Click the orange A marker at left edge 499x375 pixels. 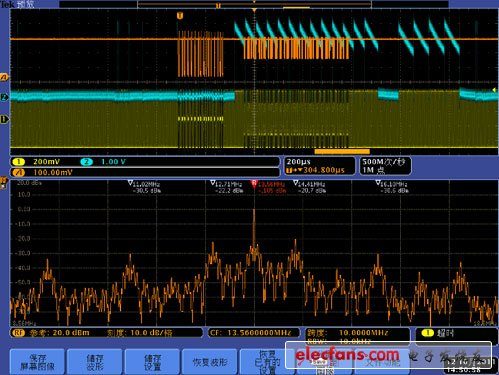tap(4, 77)
